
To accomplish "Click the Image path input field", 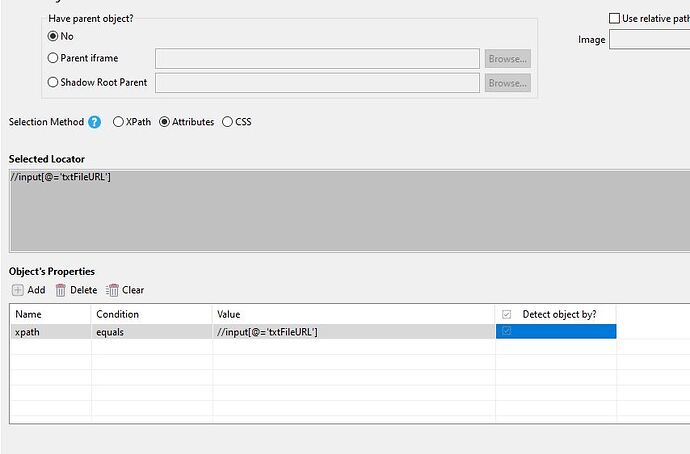I will coord(650,40).
